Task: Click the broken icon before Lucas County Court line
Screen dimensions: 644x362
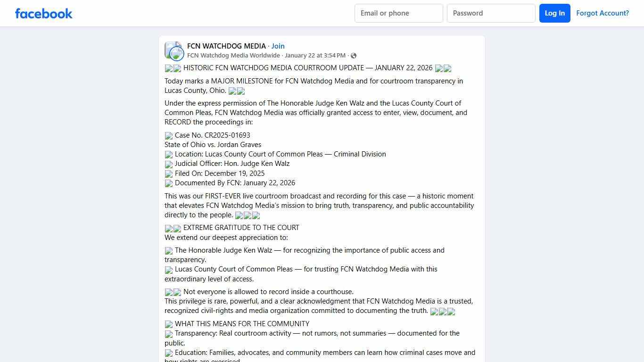Action: 169,270
